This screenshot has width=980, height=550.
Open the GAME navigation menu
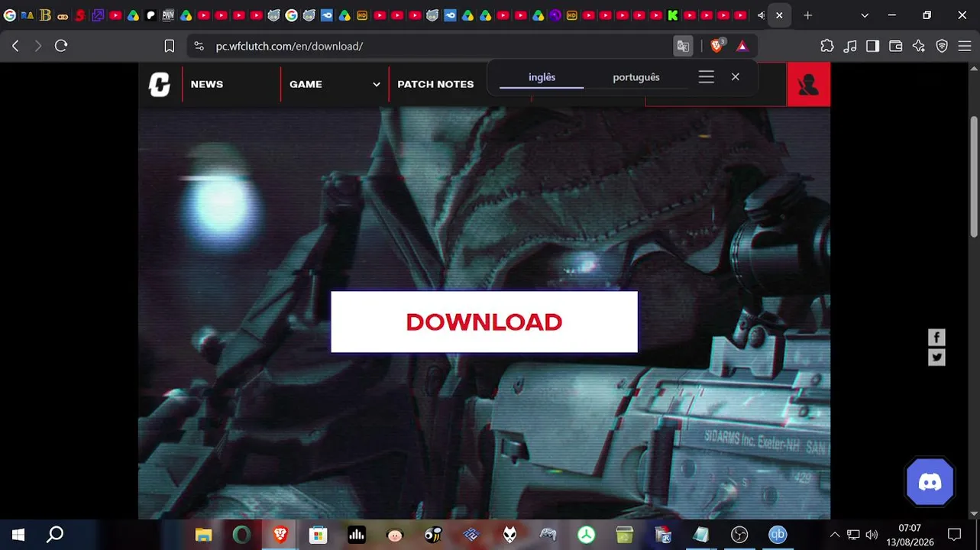(306, 84)
